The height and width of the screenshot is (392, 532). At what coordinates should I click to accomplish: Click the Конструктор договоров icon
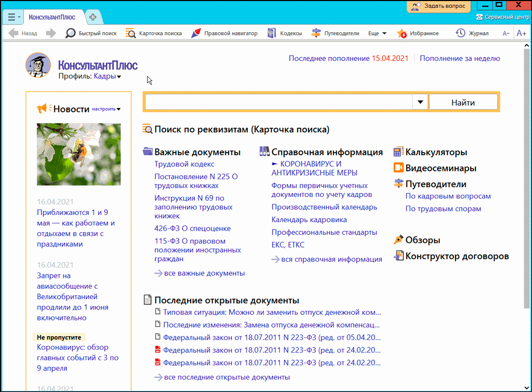coord(398,255)
